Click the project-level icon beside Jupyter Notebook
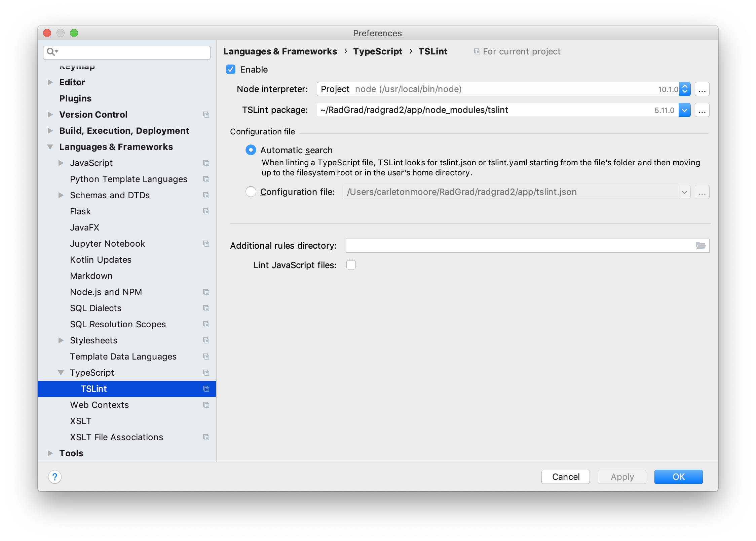This screenshot has height=541, width=756. coord(206,244)
